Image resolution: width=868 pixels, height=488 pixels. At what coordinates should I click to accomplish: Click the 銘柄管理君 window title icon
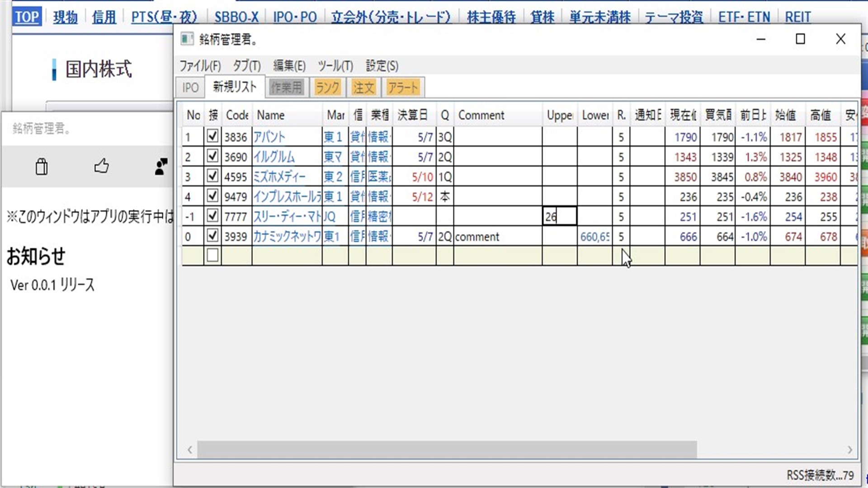(x=187, y=39)
